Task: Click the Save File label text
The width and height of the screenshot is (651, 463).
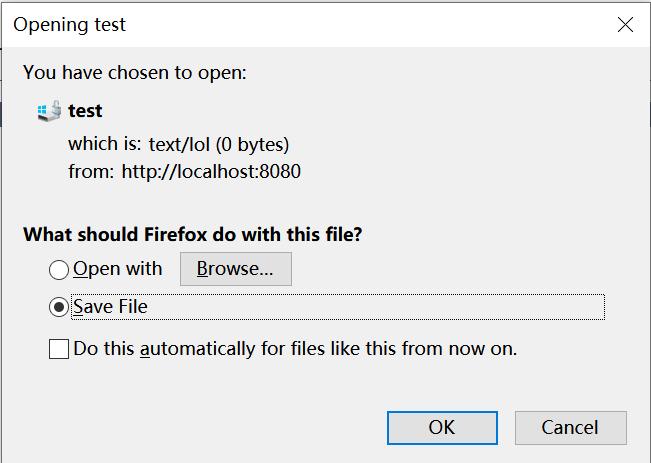Action: (110, 307)
